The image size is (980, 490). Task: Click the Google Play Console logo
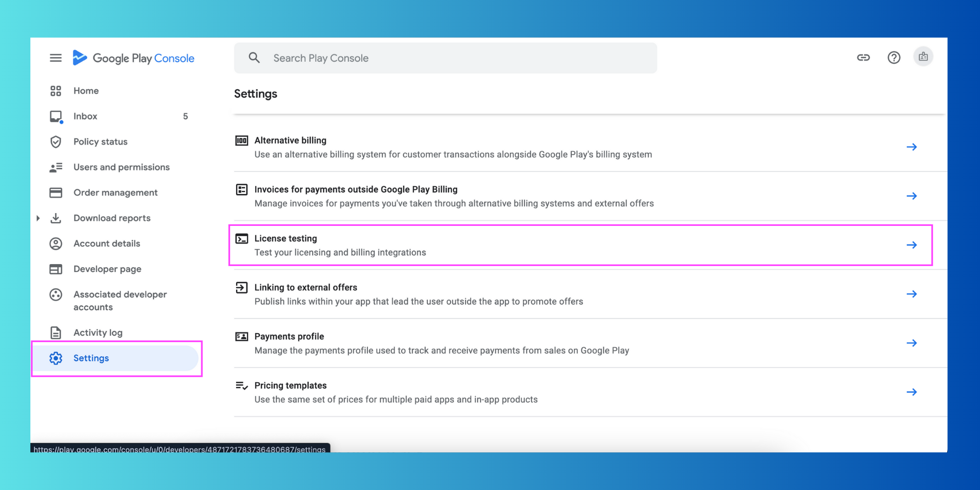[x=133, y=58]
